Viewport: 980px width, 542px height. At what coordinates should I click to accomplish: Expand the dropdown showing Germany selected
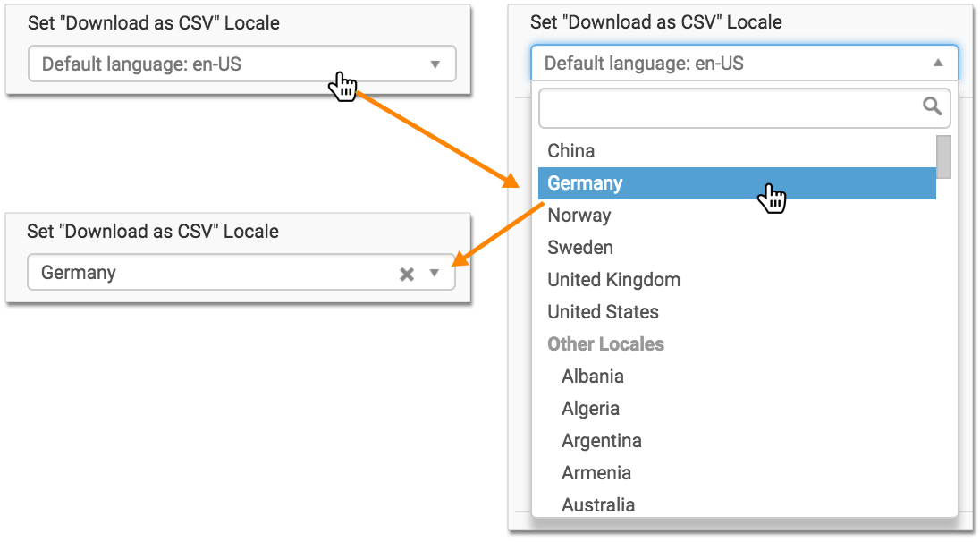pos(435,273)
